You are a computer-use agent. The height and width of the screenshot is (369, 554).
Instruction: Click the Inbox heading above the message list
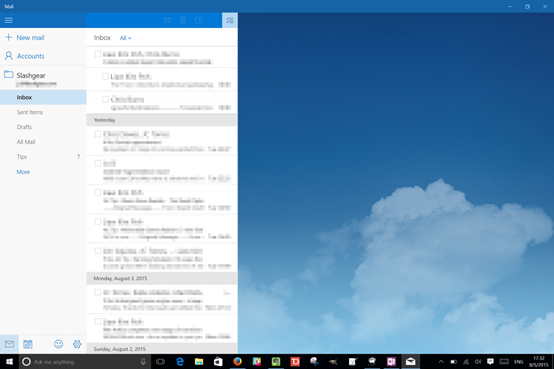coord(102,37)
